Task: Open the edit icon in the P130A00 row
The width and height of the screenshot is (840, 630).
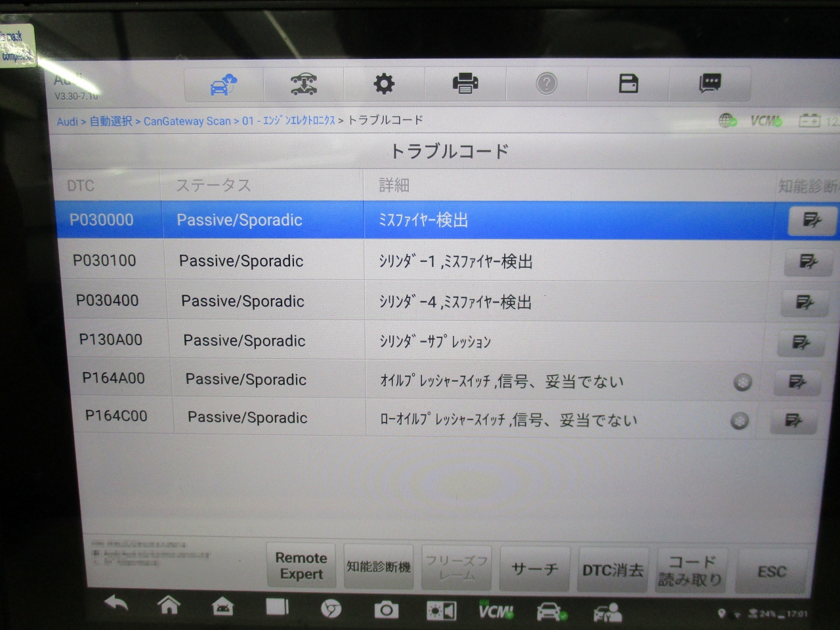Action: pyautogui.click(x=801, y=342)
